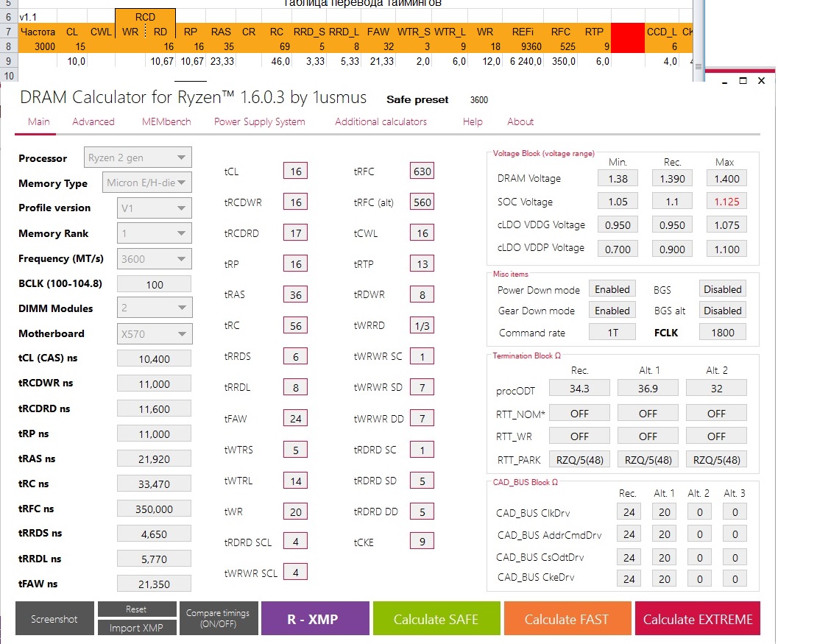This screenshot has width=817, height=644.
Task: Expand the Memory Rank dropdown
Action: 155,233
